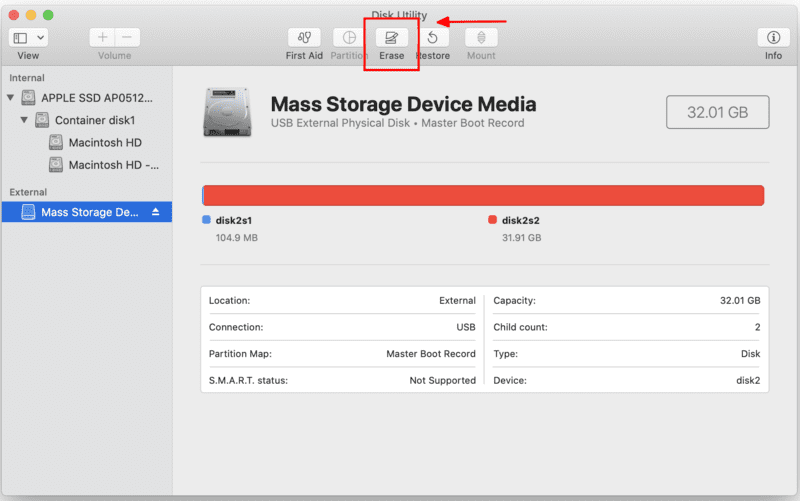Click the Mount toolbar icon
This screenshot has height=501, width=800.
point(481,37)
